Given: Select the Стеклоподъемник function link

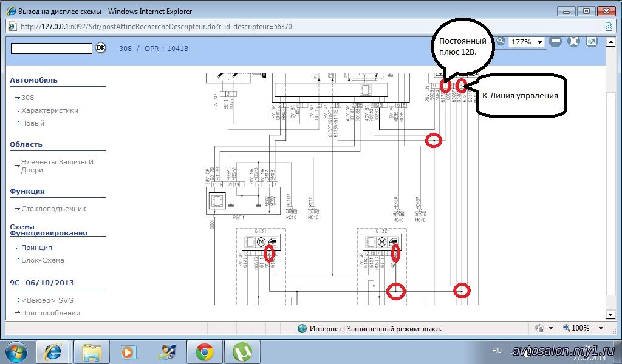Looking at the screenshot, I should point(53,209).
